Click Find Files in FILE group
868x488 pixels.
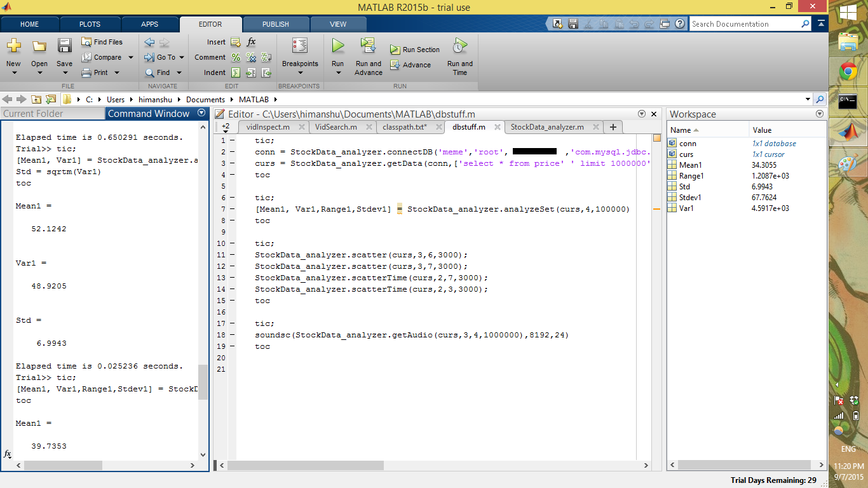[x=102, y=42]
